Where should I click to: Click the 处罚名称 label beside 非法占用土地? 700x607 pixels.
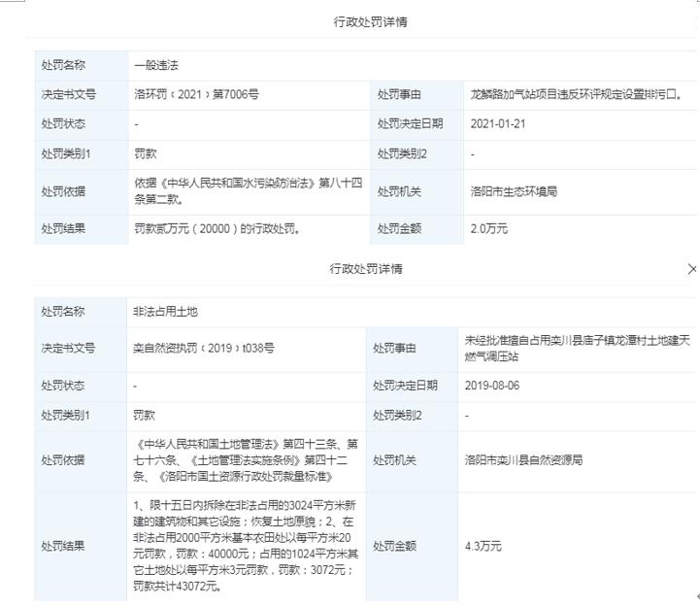(x=62, y=312)
